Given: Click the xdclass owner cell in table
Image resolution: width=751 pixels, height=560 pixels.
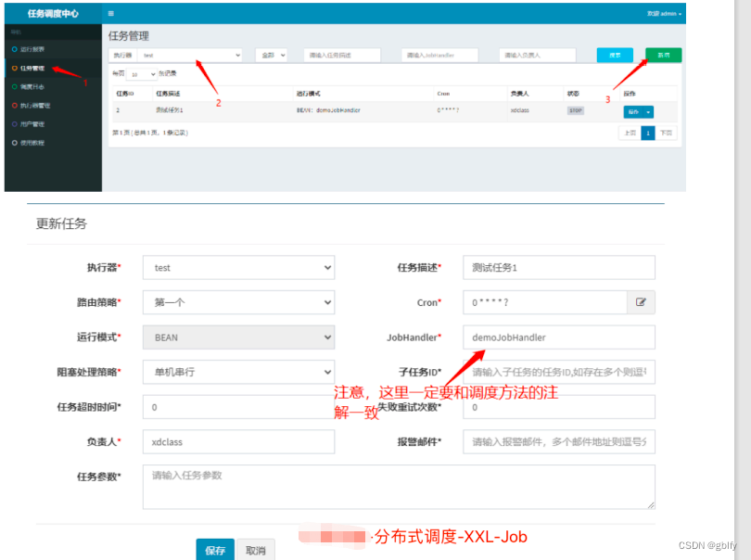Looking at the screenshot, I should click(519, 110).
